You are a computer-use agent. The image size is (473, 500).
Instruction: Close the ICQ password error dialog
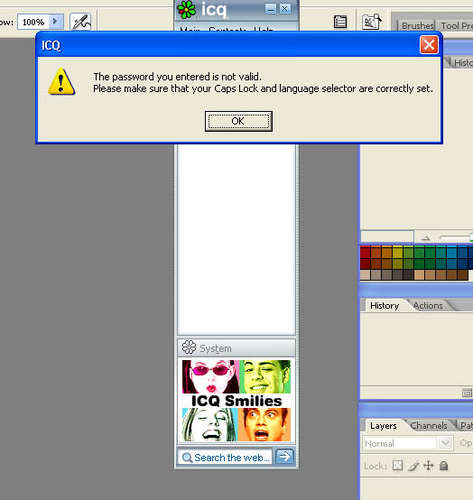tap(429, 45)
